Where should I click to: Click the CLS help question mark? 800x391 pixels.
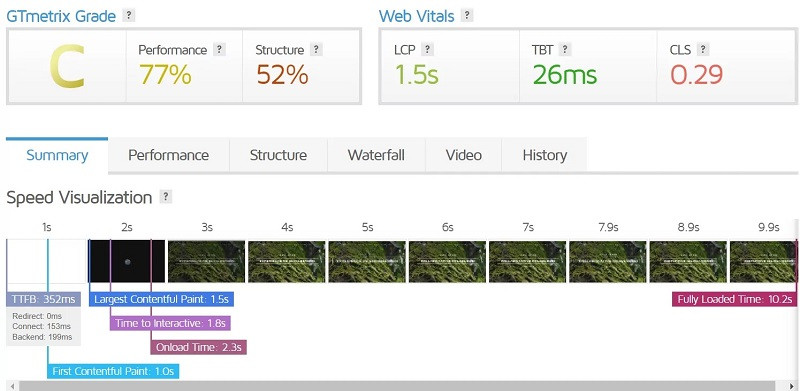(703, 50)
